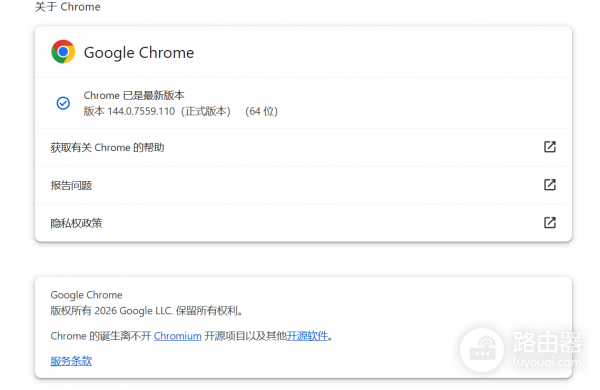Viewport: 600px width, 390px height.
Task: Open external link icon for Chrome 帮助
Action: coord(549,147)
